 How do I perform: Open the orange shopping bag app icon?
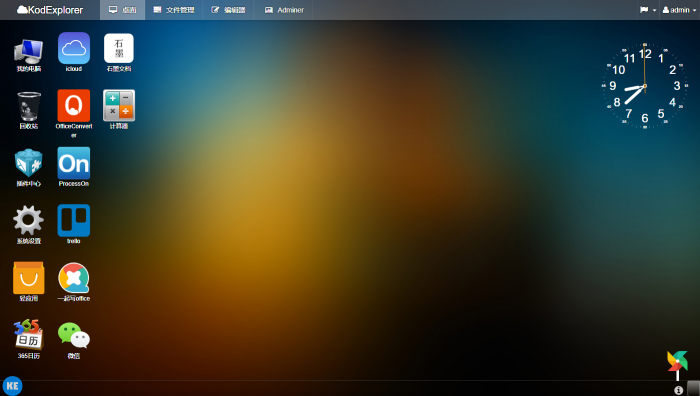tap(29, 278)
